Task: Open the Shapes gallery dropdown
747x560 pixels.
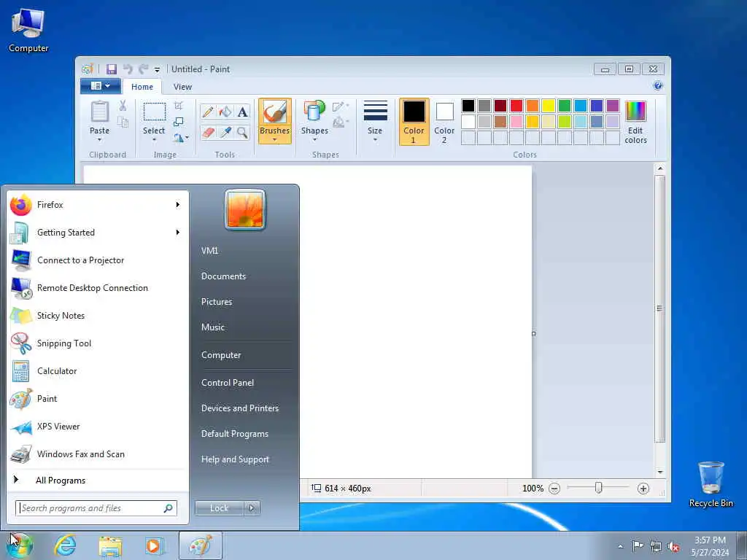Action: (314, 140)
